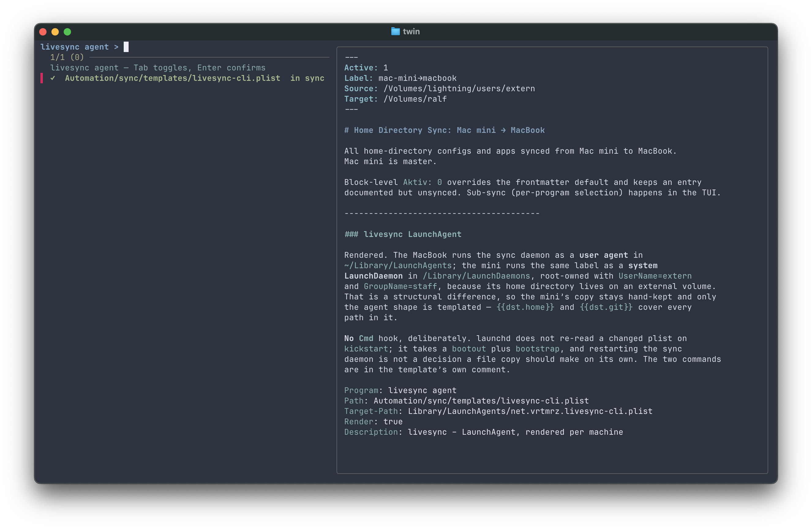Viewport: 812px width, 529px height.
Task: Click the UserName=extern code text
Action: [x=655, y=276]
